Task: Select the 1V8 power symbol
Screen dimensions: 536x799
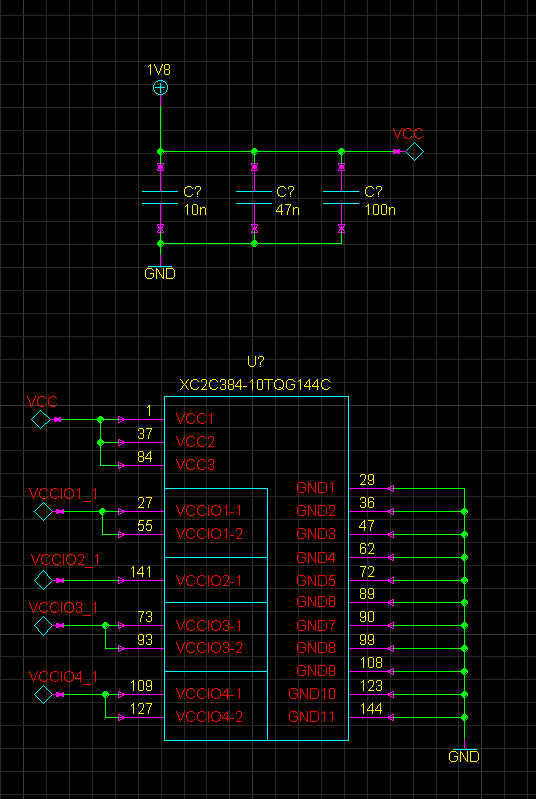Action: pos(160,88)
